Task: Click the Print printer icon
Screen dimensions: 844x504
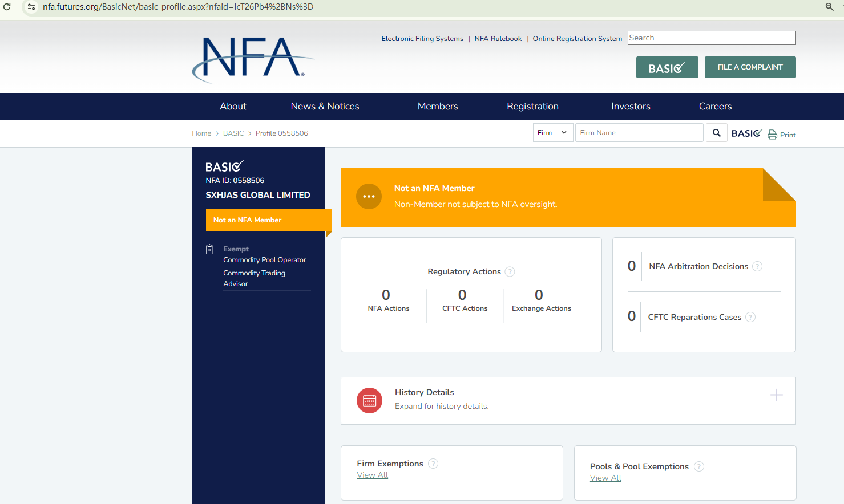Action: click(772, 135)
